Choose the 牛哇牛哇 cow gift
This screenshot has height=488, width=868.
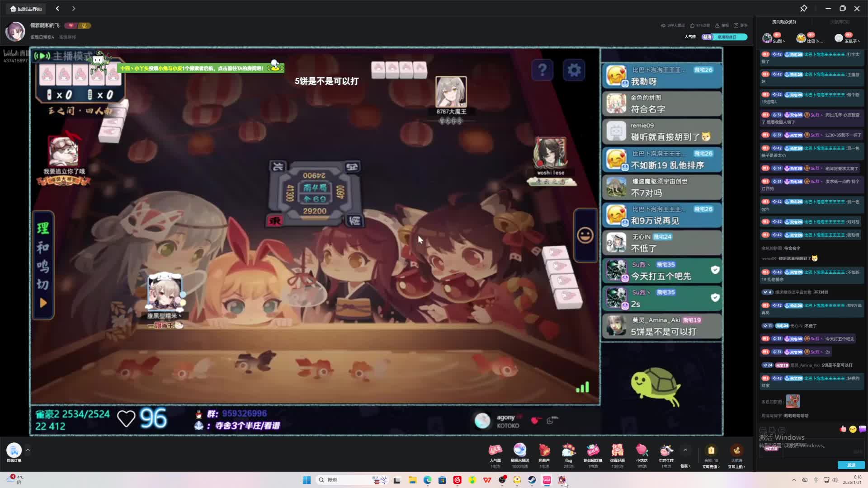tap(666, 450)
